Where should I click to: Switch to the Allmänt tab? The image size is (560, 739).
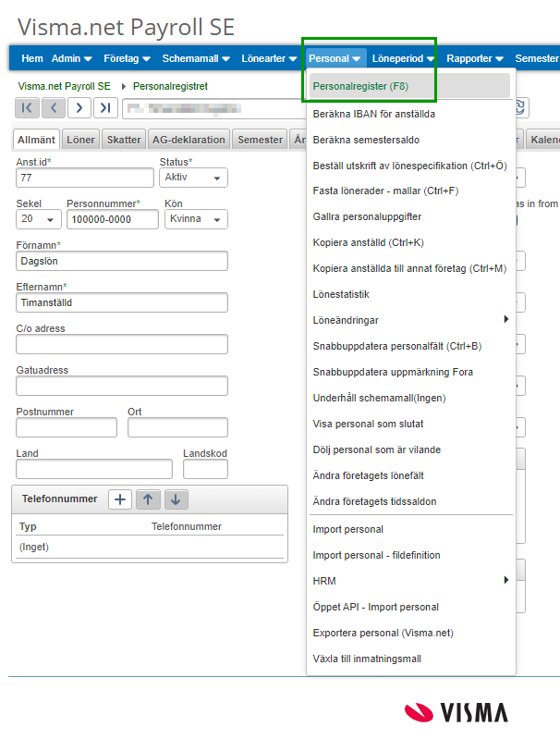pyautogui.click(x=36, y=140)
